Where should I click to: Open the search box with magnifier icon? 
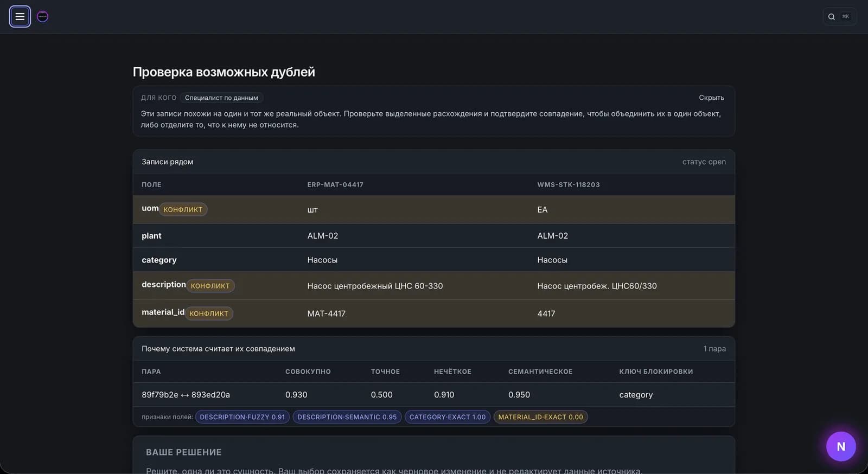(x=839, y=16)
